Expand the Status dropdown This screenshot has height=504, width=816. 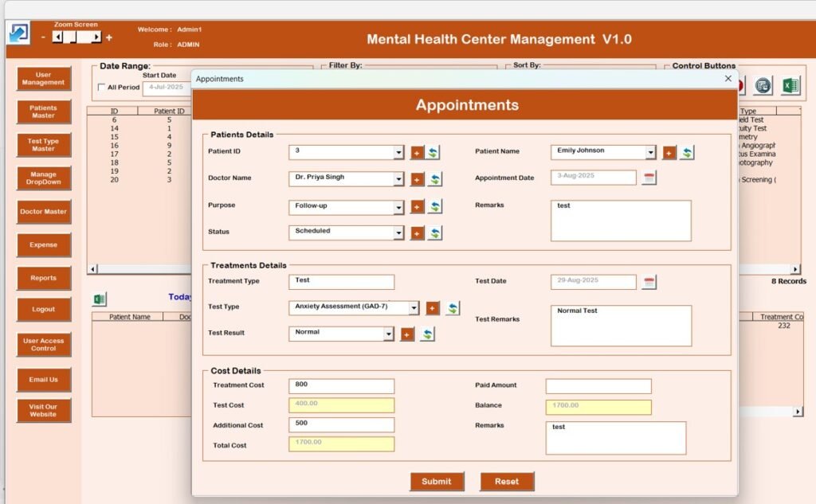(398, 233)
